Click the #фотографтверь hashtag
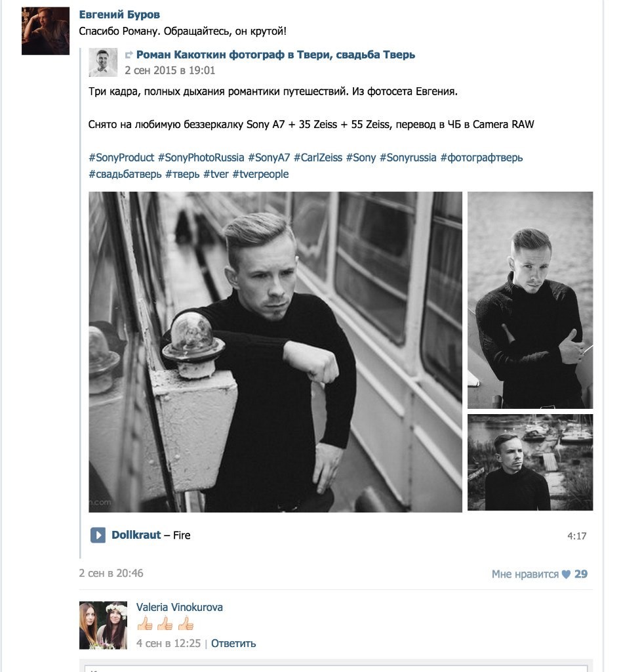 click(x=481, y=157)
